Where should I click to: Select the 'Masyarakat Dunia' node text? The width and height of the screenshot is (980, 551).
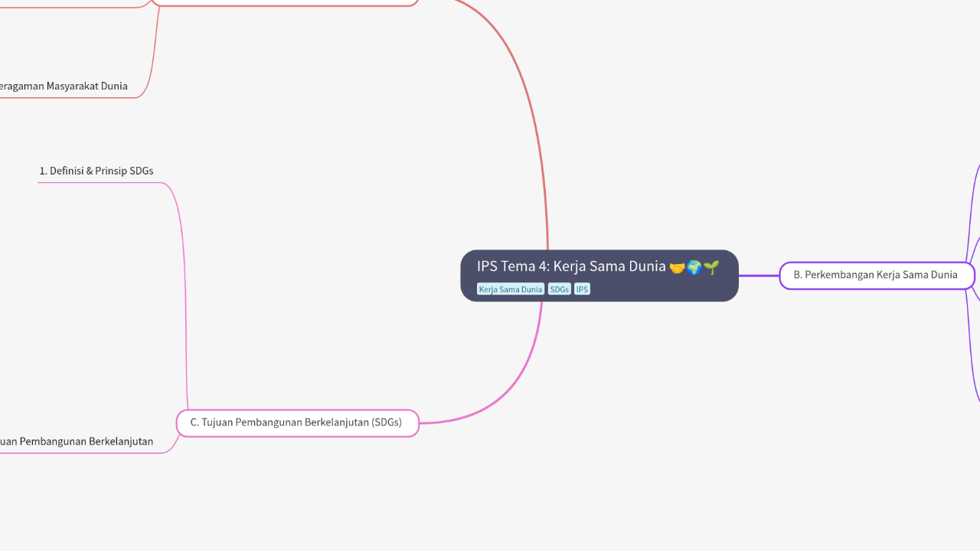tap(64, 86)
